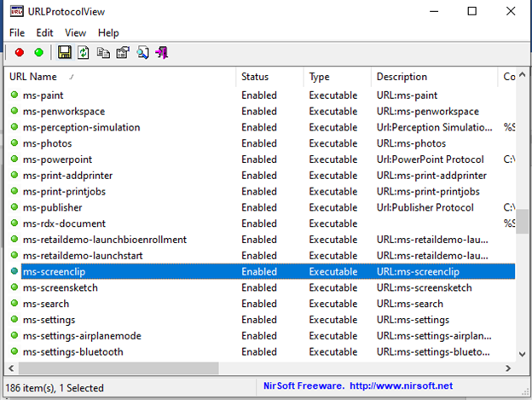Screen dimensions: 532x400
Task: Click the green dot beside ms-powerpoint
Action: click(x=14, y=159)
